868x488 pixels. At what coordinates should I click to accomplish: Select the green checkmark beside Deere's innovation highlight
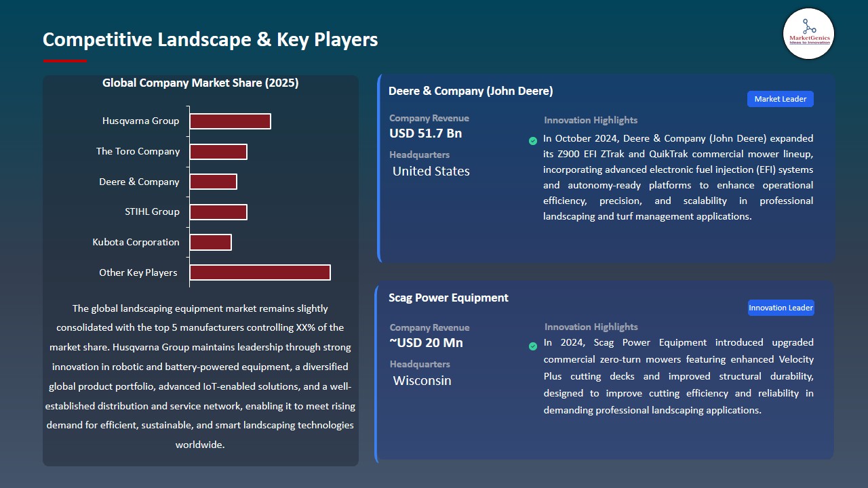(x=533, y=141)
